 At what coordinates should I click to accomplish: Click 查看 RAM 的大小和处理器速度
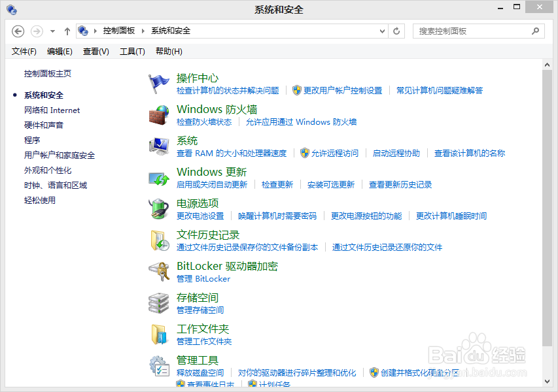pos(232,153)
